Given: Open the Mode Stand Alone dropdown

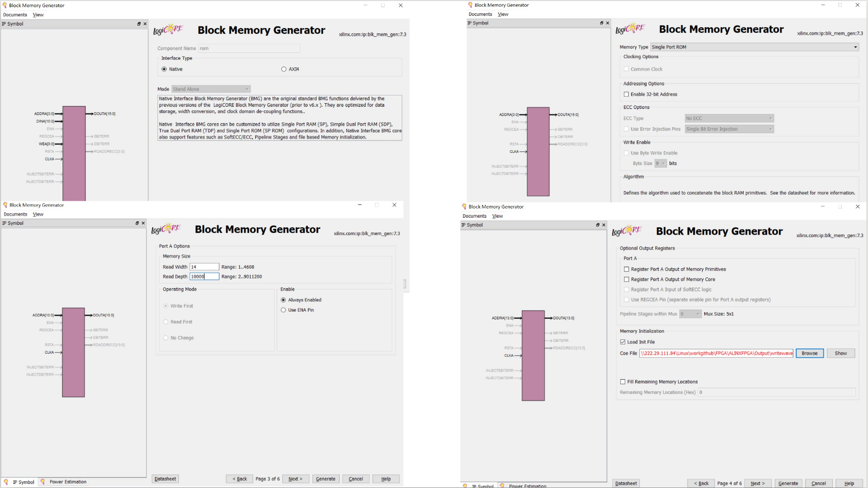Looking at the screenshot, I should pyautogui.click(x=211, y=89).
